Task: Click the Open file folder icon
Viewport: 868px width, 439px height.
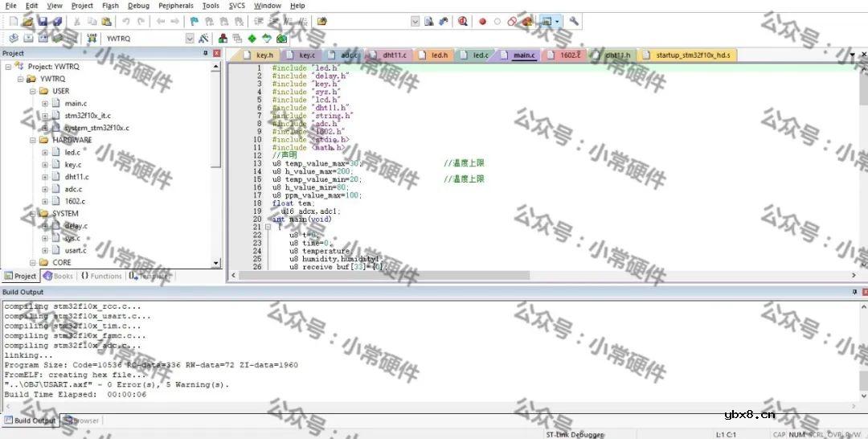Action: pos(27,22)
